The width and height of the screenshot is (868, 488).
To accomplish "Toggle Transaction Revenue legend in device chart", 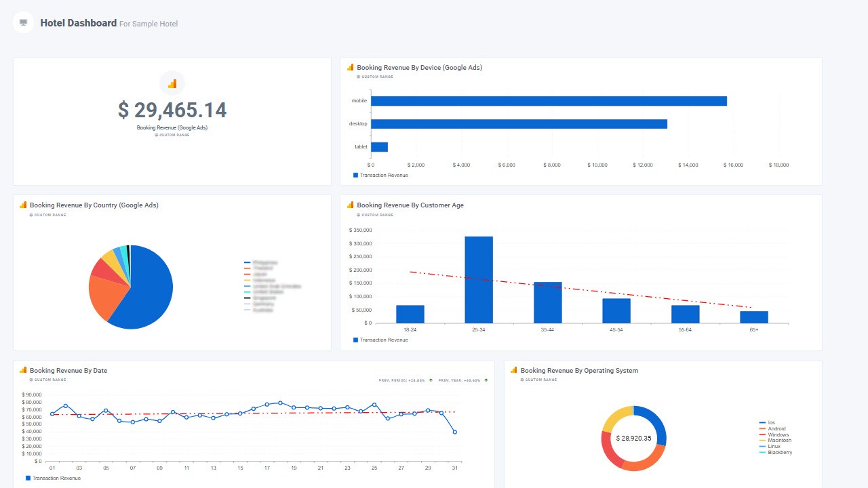I will point(381,175).
